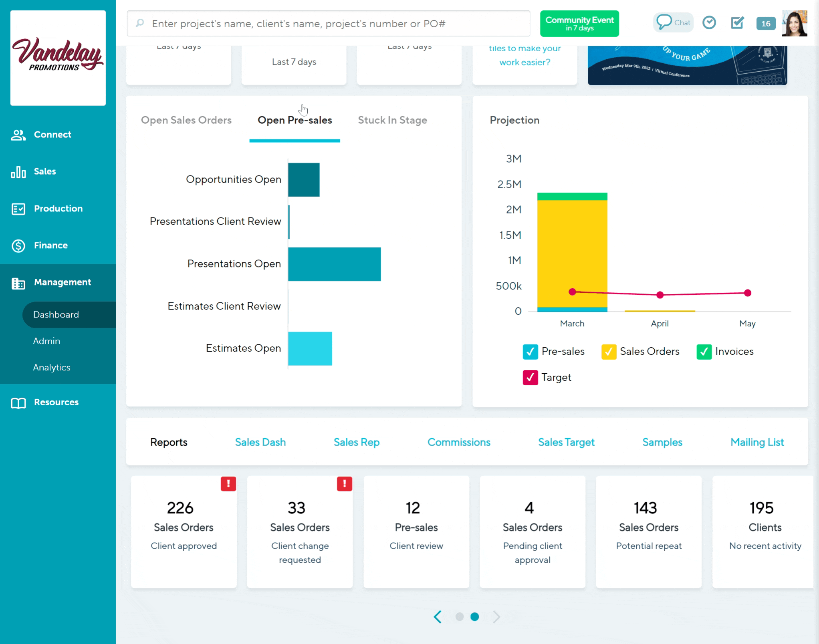
Task: Click the edit note icon in header
Action: click(x=737, y=23)
